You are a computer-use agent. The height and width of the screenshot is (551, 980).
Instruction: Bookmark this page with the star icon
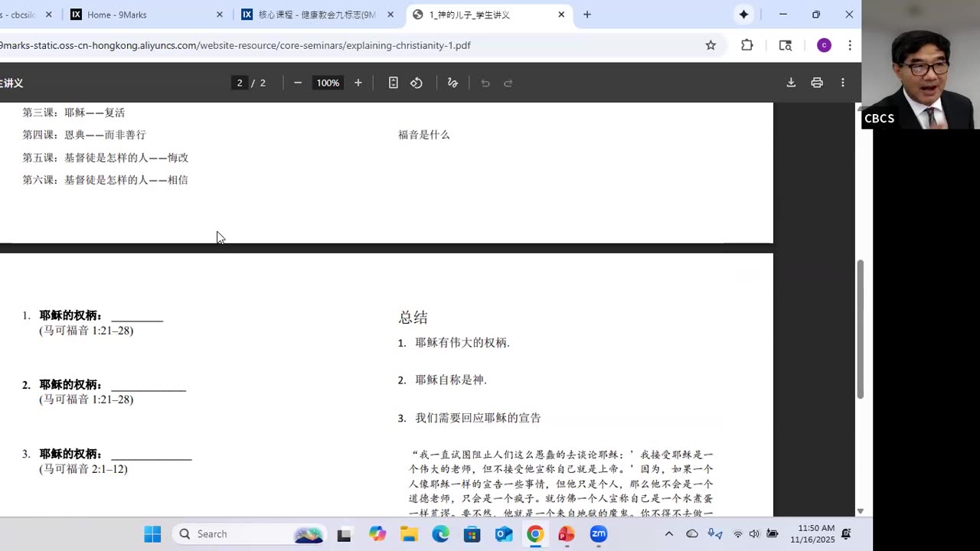pyautogui.click(x=710, y=45)
